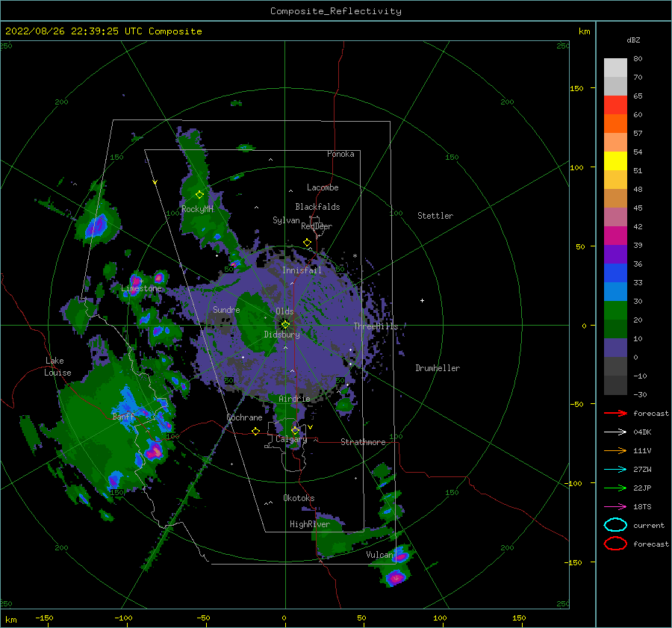Click the white plus marker east of ThreeHills

point(422,300)
